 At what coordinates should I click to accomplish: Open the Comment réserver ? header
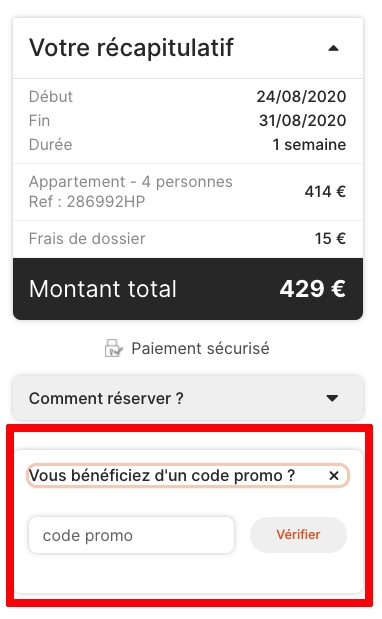pos(188,398)
